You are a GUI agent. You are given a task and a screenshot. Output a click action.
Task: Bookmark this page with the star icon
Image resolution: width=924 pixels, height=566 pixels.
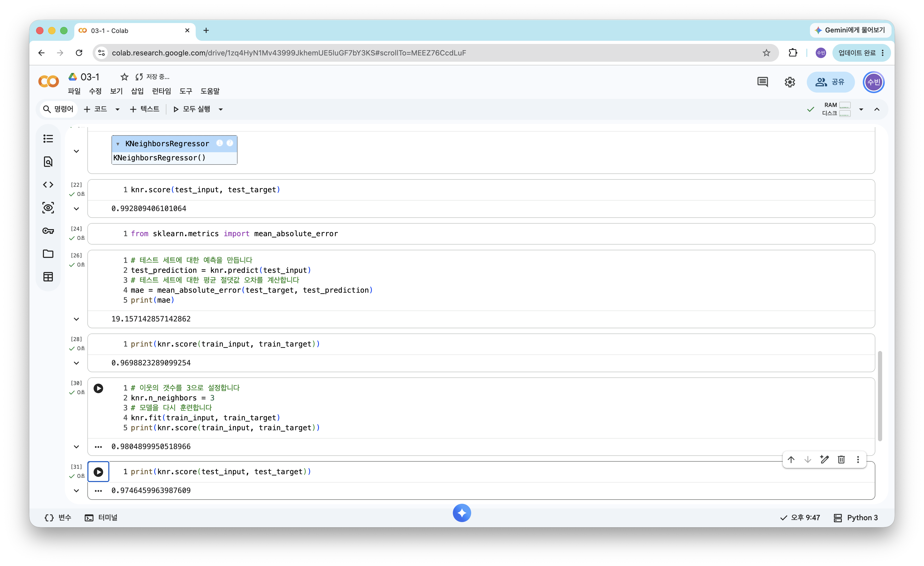(x=766, y=53)
